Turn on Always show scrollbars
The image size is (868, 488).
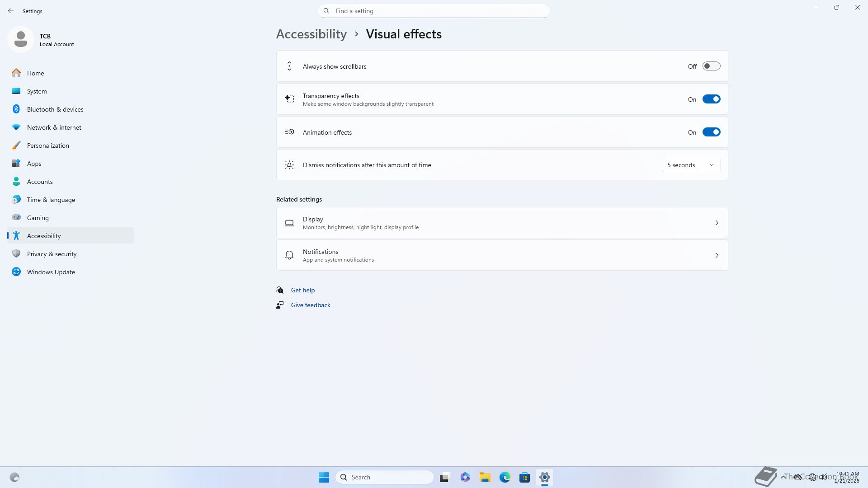pyautogui.click(x=711, y=66)
